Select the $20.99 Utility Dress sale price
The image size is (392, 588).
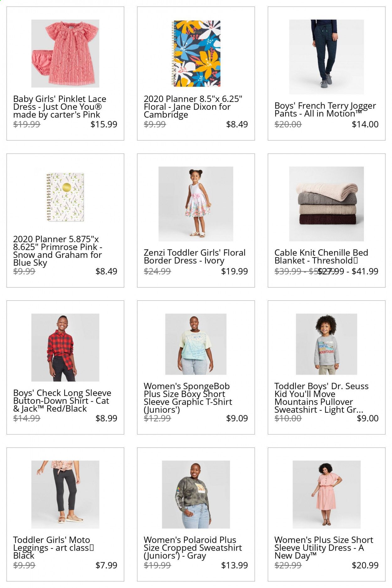[x=365, y=565]
